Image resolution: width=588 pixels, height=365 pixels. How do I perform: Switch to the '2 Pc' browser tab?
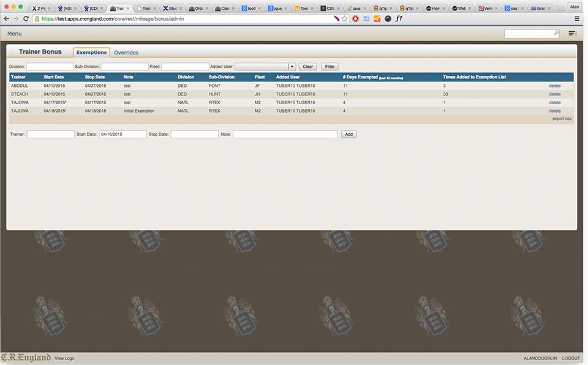(x=40, y=8)
